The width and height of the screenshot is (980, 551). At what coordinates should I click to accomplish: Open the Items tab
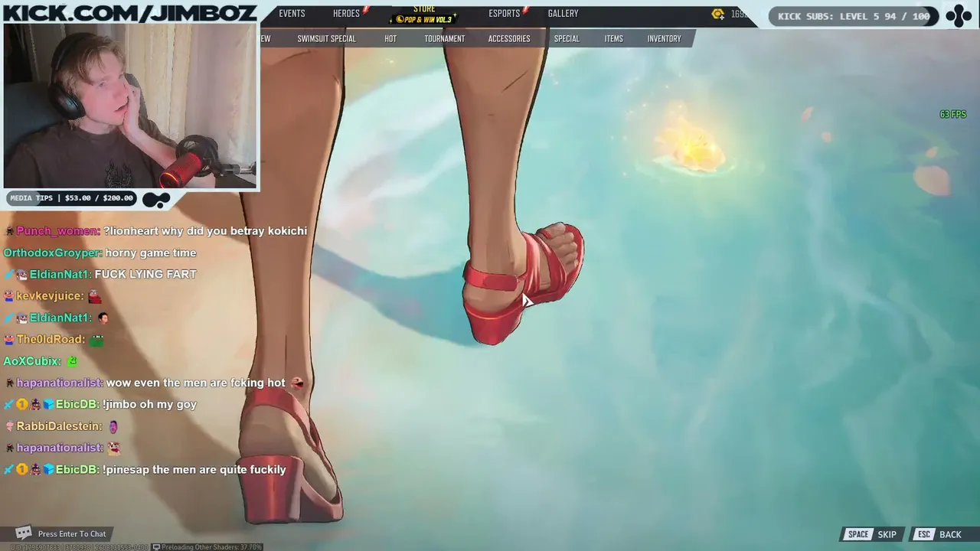click(613, 38)
